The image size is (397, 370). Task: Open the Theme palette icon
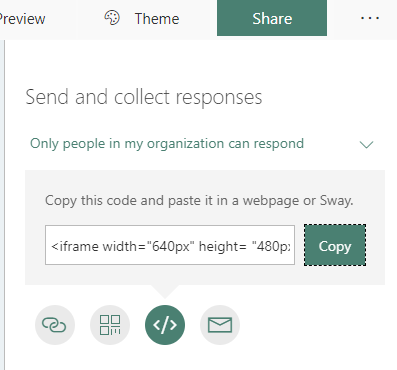(x=112, y=18)
